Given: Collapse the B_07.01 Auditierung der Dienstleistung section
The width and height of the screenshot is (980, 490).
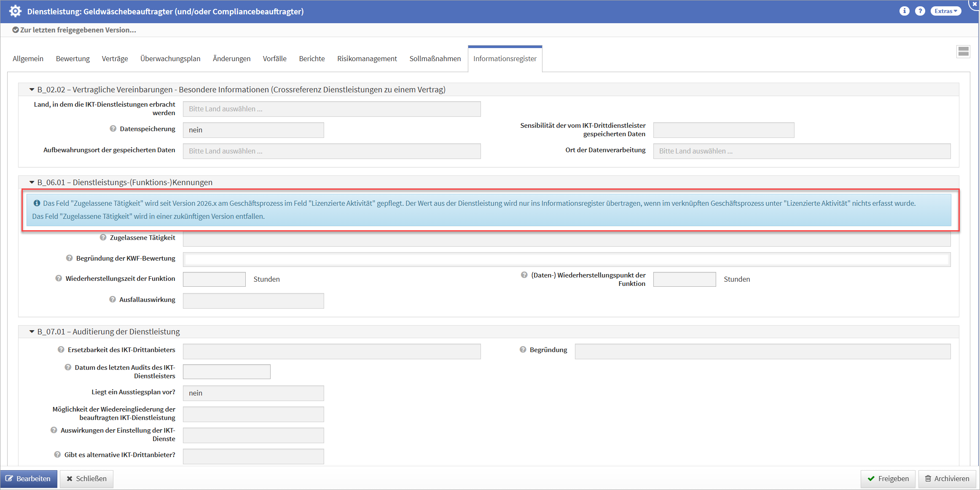Looking at the screenshot, I should click(x=32, y=331).
